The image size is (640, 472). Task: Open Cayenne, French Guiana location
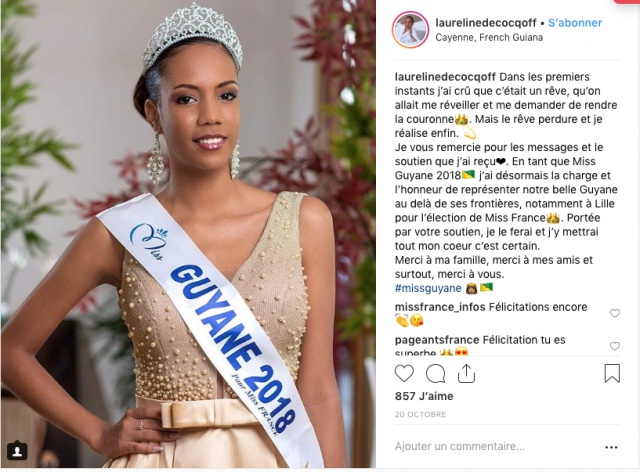click(x=489, y=38)
